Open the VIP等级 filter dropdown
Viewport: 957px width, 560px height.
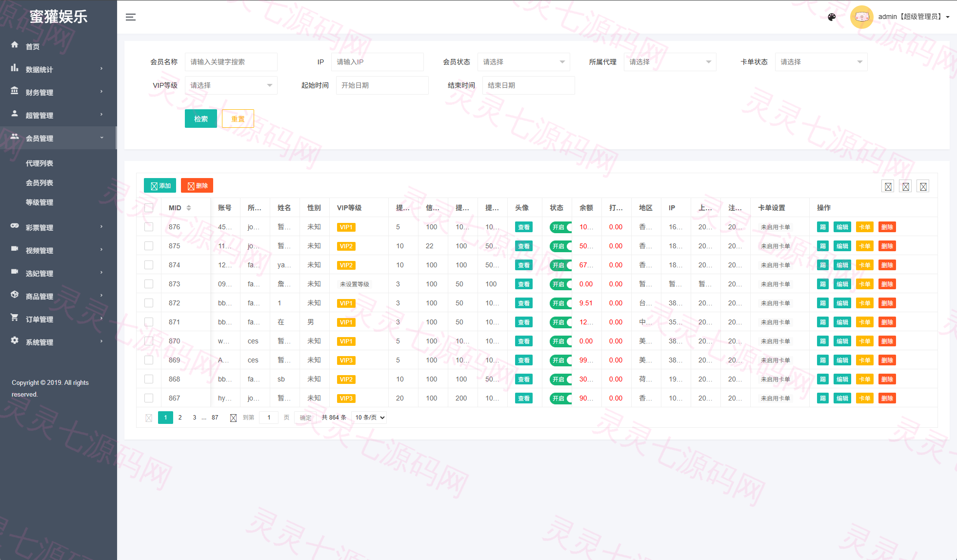click(x=231, y=85)
